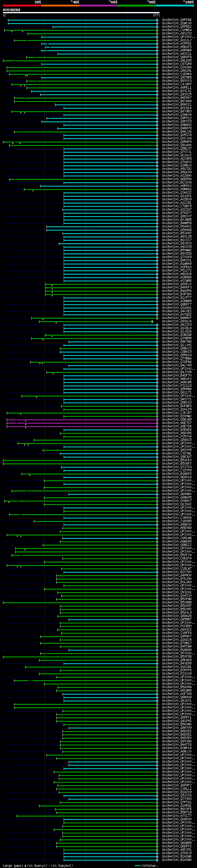Click the UniRef100_B3RUE8 label
The height and width of the screenshot is (868, 197).
point(176,430)
